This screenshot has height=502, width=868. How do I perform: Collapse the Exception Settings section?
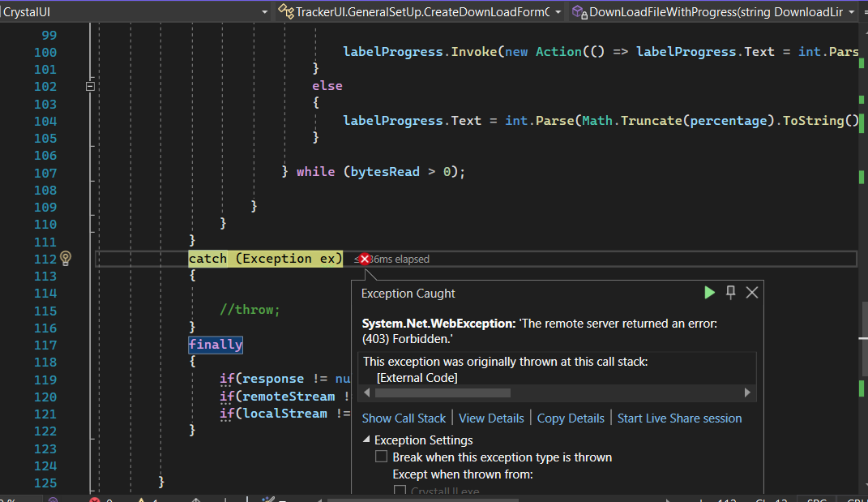pos(366,440)
